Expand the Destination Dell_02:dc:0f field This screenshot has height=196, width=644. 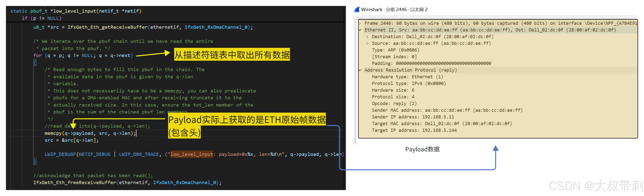(x=367, y=37)
